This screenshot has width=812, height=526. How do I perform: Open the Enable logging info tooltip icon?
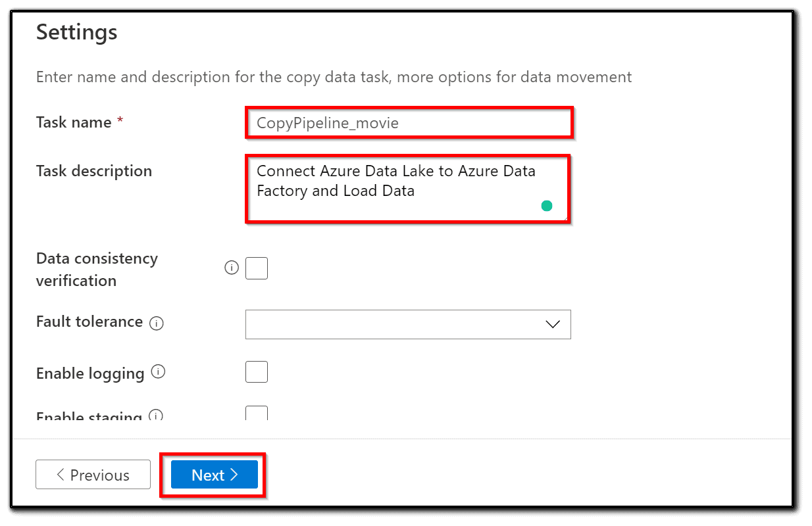[x=158, y=372]
